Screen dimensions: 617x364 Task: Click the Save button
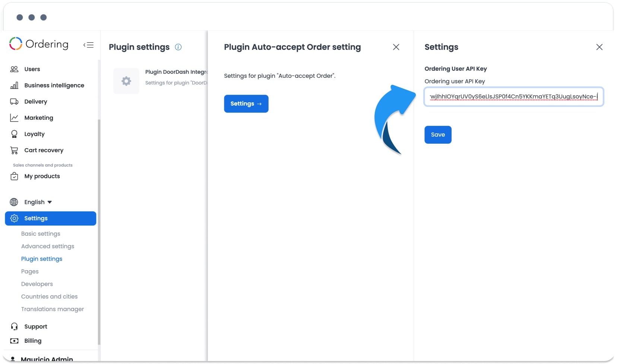pos(438,135)
